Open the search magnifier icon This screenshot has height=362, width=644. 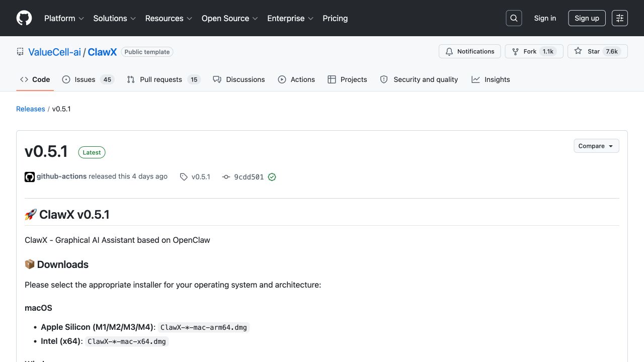click(514, 18)
